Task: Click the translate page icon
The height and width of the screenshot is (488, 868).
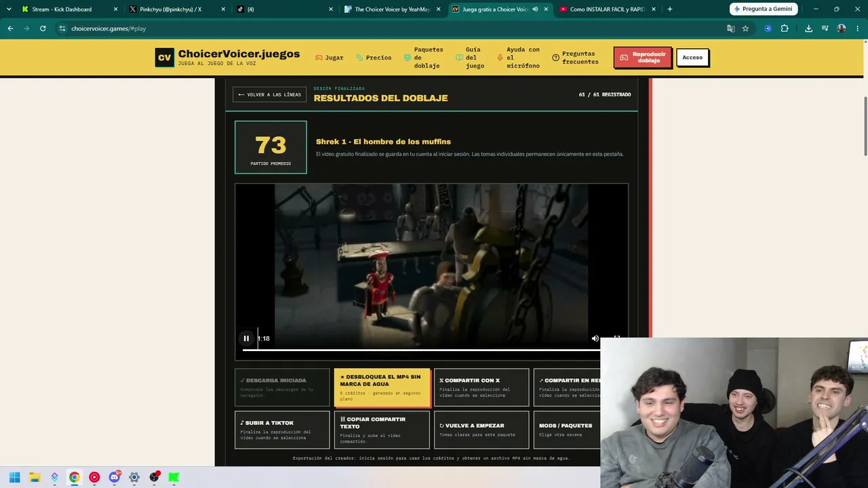Action: [x=730, y=28]
